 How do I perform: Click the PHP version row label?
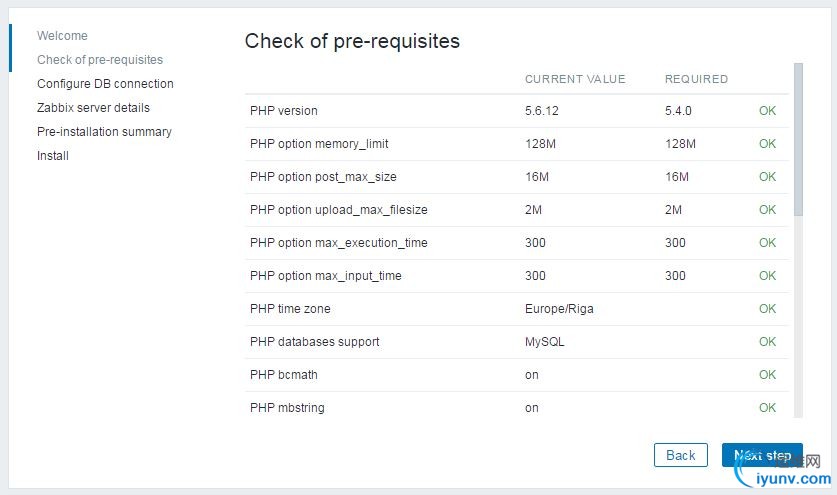(284, 111)
